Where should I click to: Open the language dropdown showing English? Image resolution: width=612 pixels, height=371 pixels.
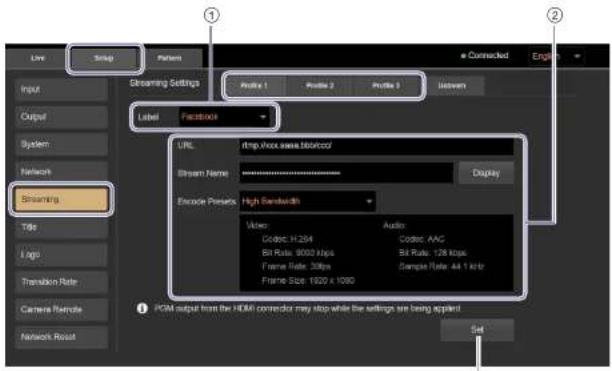(556, 57)
